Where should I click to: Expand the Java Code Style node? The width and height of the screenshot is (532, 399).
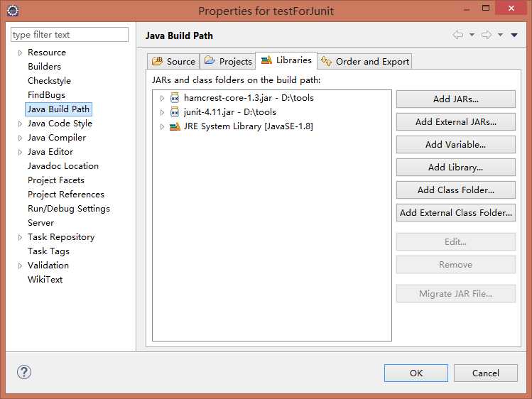pyautogui.click(x=20, y=124)
